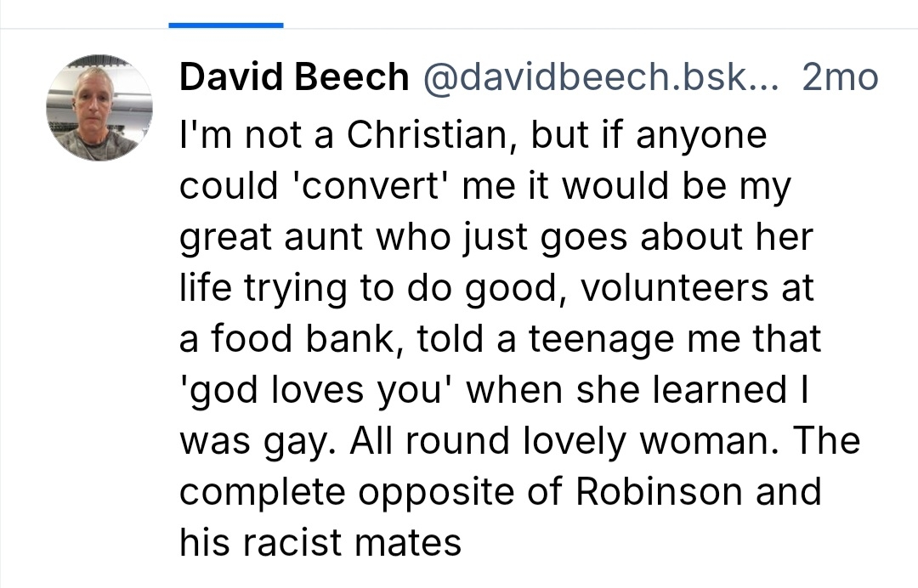Click the 2mo post timestamp

(839, 78)
